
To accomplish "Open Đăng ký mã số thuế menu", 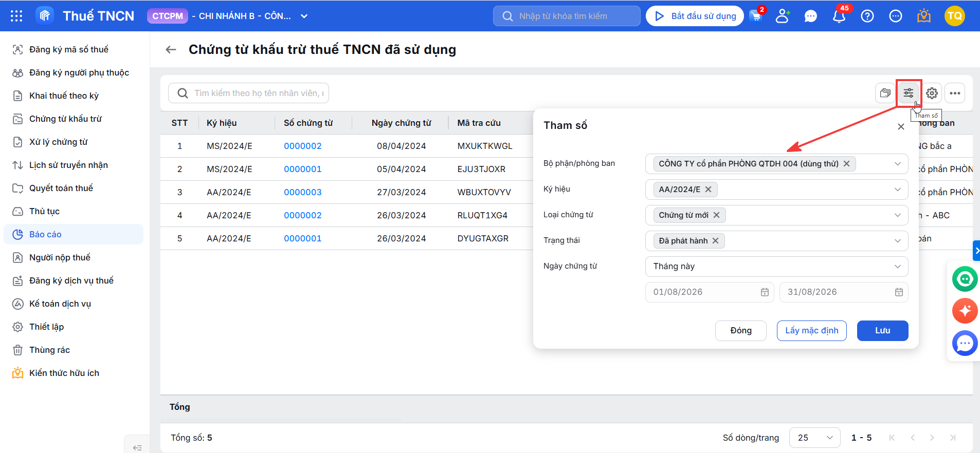I will [x=74, y=49].
